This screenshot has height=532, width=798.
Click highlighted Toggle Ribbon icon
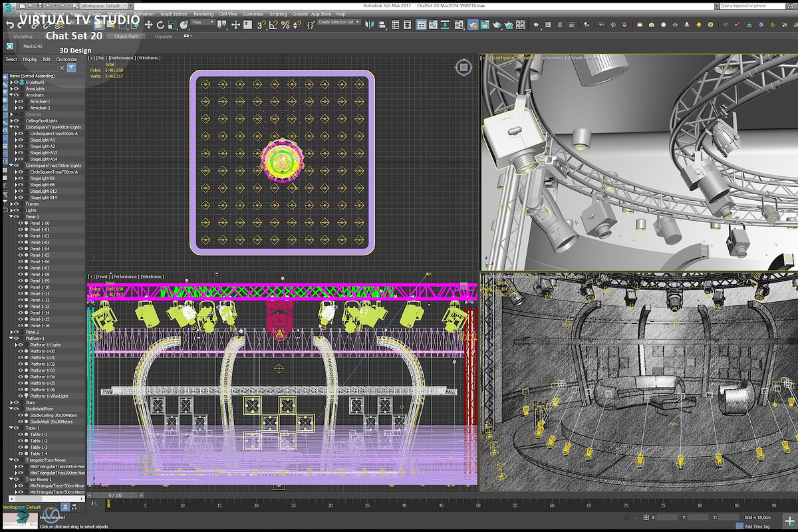click(421, 25)
